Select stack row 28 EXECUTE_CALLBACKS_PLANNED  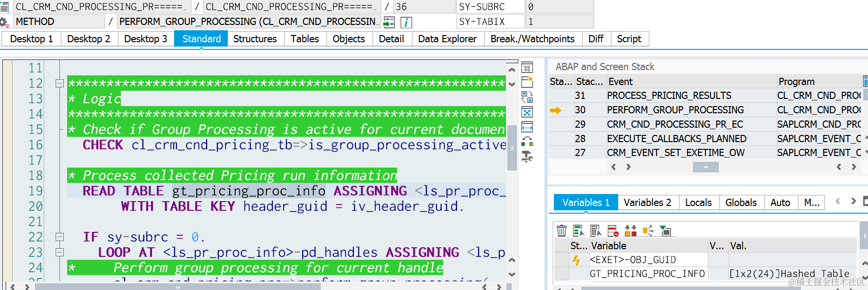point(705,139)
